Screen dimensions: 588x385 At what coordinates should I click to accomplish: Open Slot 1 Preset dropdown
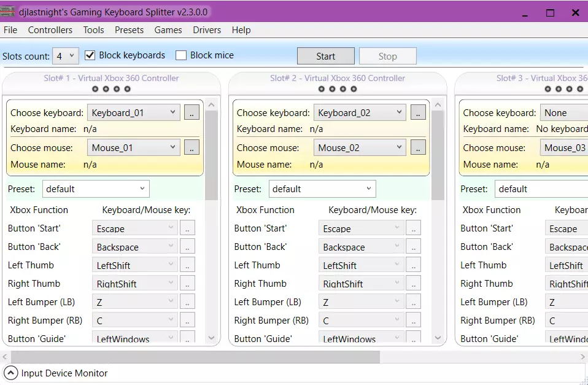pos(96,189)
